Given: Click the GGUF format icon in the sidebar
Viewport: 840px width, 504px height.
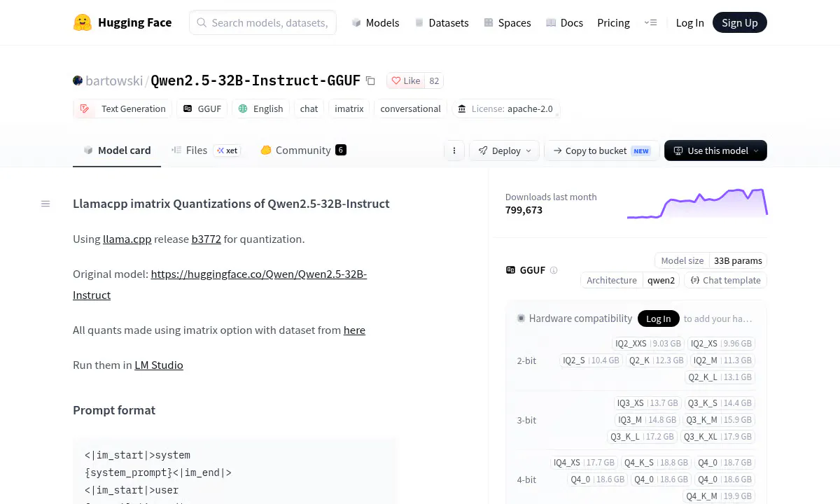Looking at the screenshot, I should tap(511, 270).
